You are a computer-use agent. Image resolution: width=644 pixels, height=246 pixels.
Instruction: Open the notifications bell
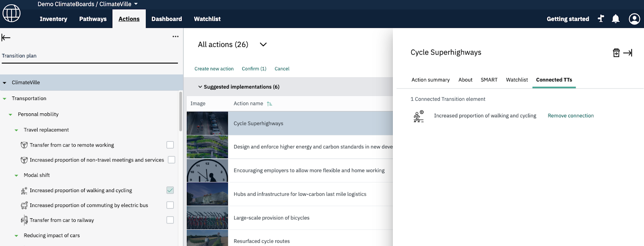(615, 19)
